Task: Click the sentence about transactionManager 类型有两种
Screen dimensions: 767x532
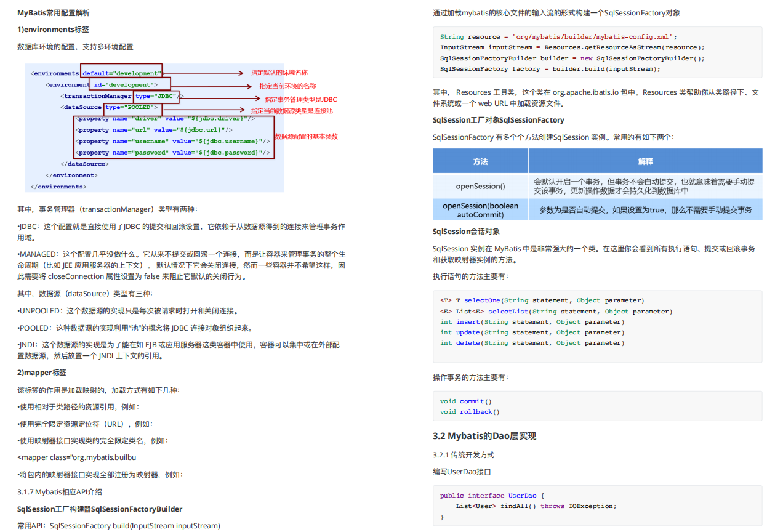Action: click(108, 209)
